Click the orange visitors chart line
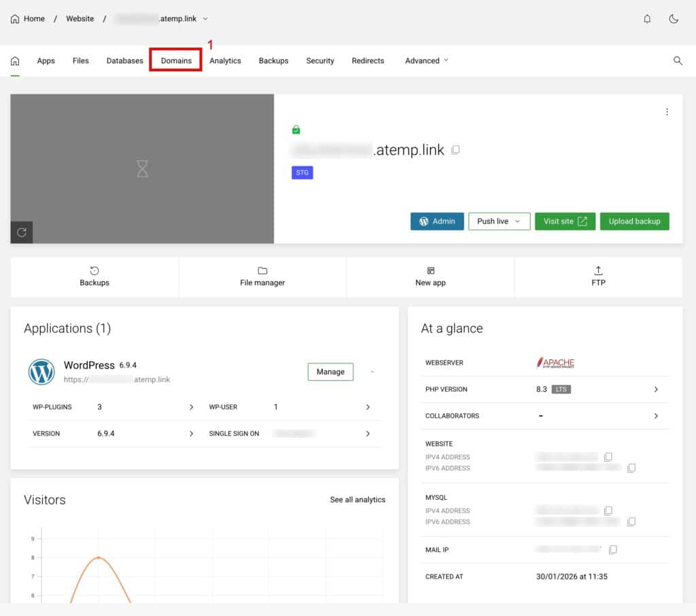 click(99, 558)
